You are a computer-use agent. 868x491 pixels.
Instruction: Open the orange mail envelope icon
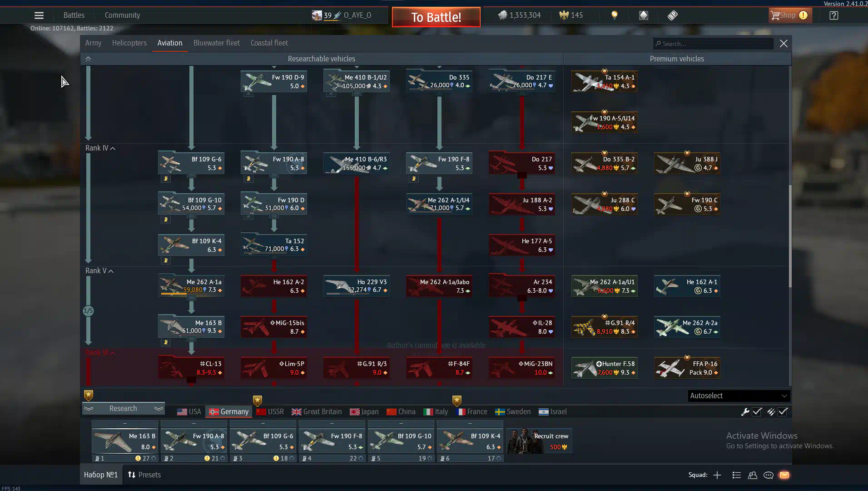(784, 475)
